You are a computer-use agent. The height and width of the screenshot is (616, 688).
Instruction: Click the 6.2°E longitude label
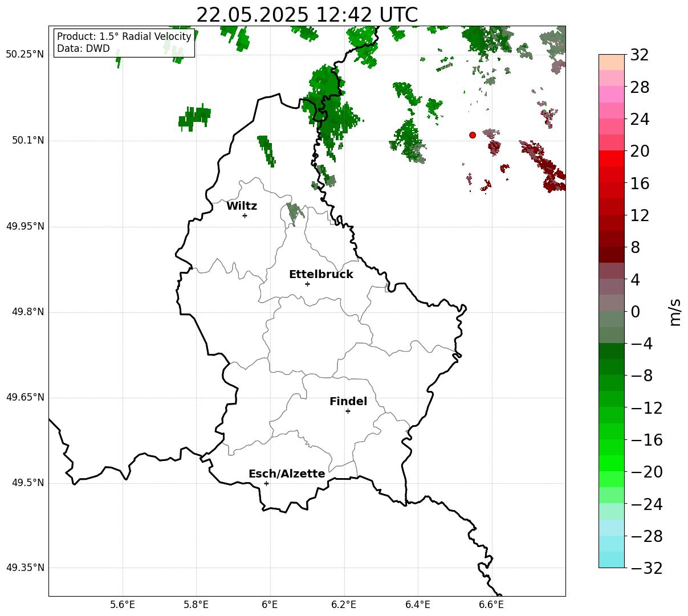point(344,605)
